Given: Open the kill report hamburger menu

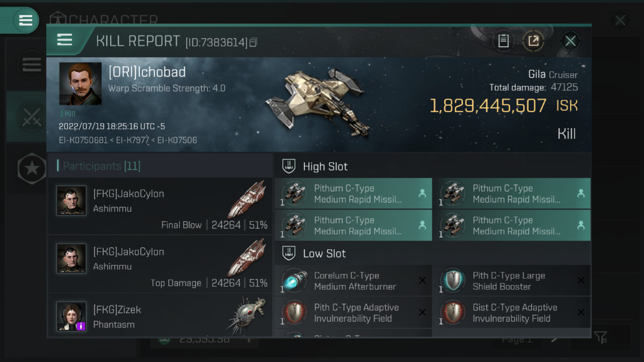Looking at the screenshot, I should (64, 40).
